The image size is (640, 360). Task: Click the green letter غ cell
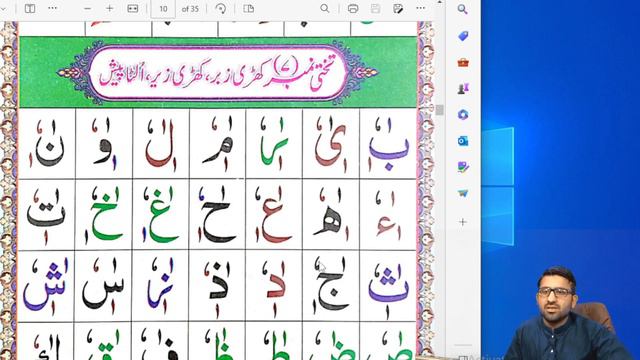tap(161, 215)
